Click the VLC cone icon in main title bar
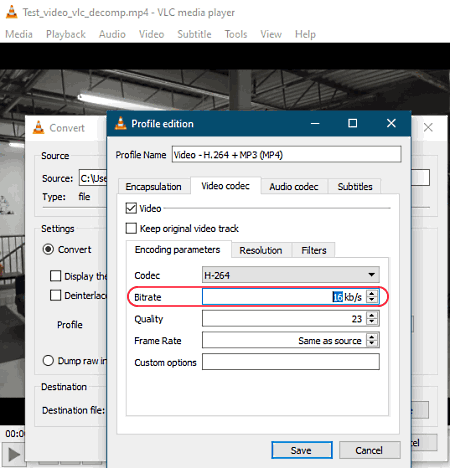Viewport: 450px width, 468px height. 12,12
